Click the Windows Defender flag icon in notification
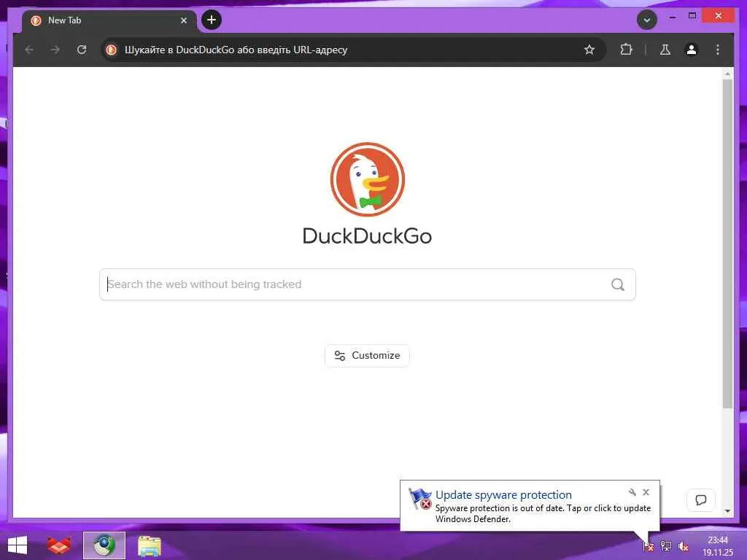This screenshot has height=560, width=747. pyautogui.click(x=420, y=499)
